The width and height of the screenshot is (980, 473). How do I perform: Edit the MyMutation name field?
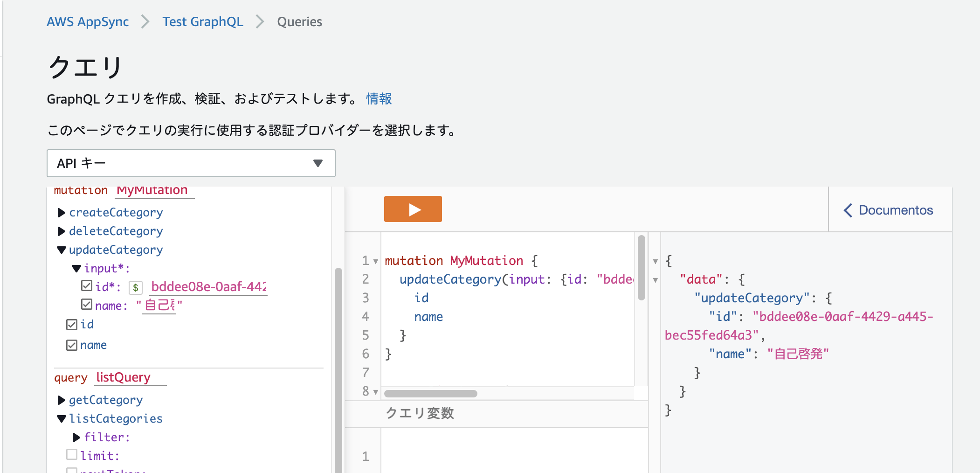pyautogui.click(x=154, y=191)
